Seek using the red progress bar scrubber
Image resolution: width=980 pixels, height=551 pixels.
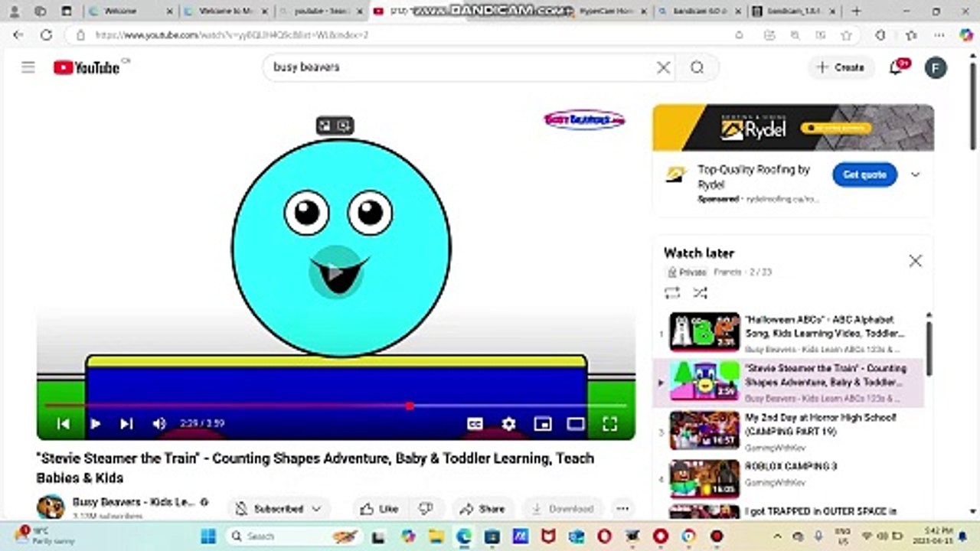pos(410,406)
